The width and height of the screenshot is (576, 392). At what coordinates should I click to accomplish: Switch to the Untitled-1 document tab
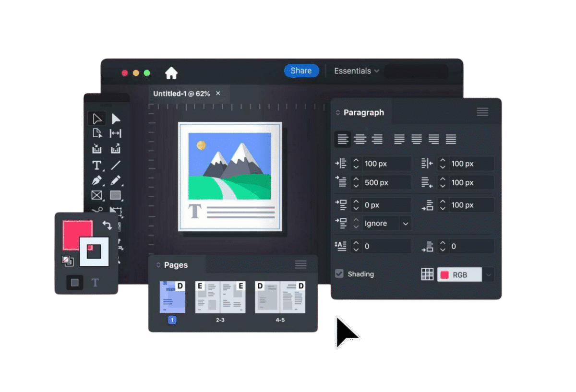click(181, 94)
